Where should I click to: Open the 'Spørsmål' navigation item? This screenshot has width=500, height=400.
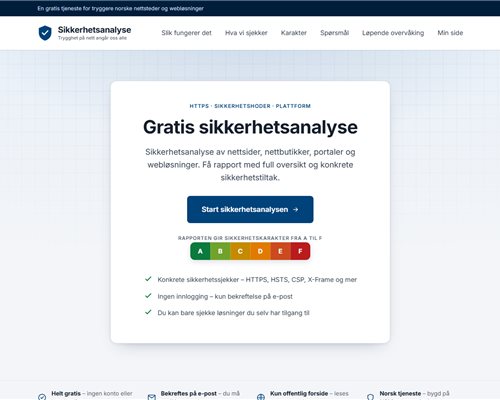pos(334,33)
